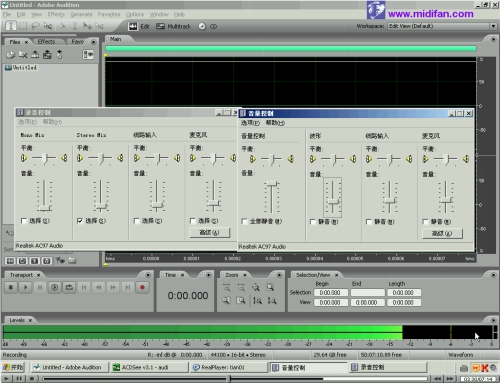
Task: Adjust master 音量控制 balance slider
Action: (272, 159)
